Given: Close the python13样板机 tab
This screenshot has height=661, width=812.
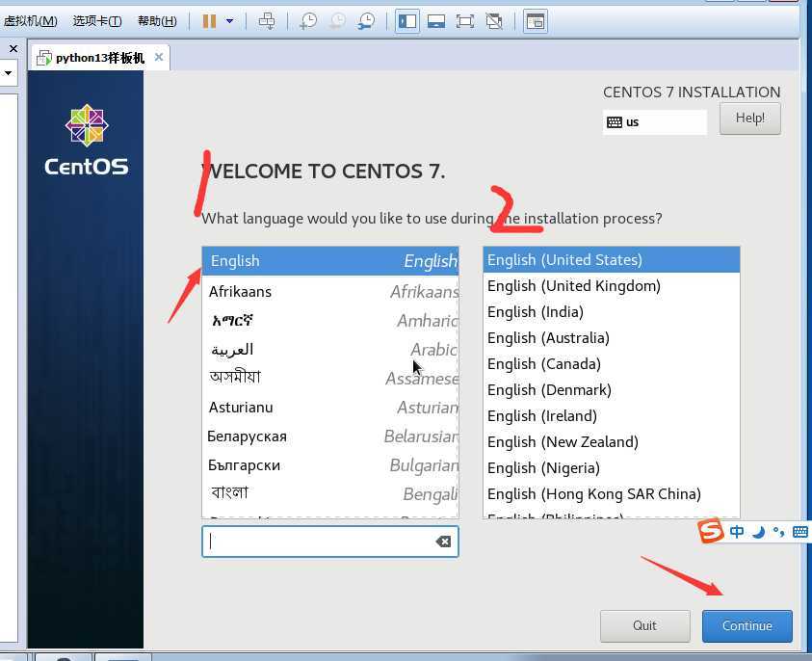Looking at the screenshot, I should pos(159,58).
